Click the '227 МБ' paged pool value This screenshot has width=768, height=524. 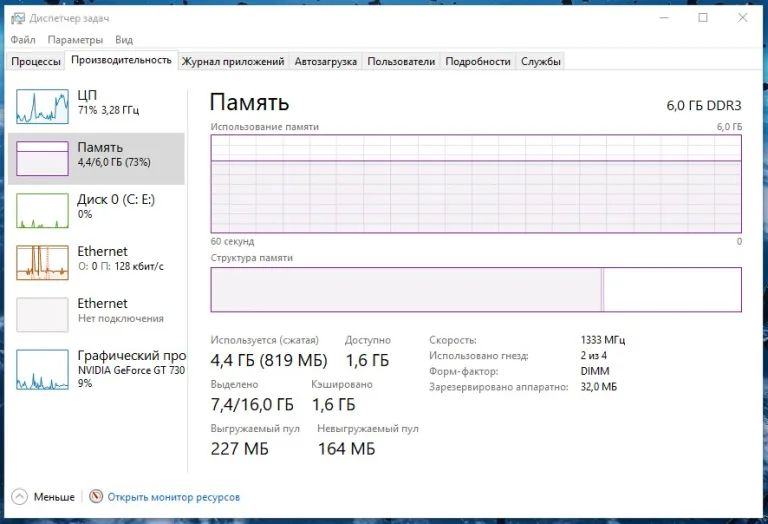coord(240,449)
